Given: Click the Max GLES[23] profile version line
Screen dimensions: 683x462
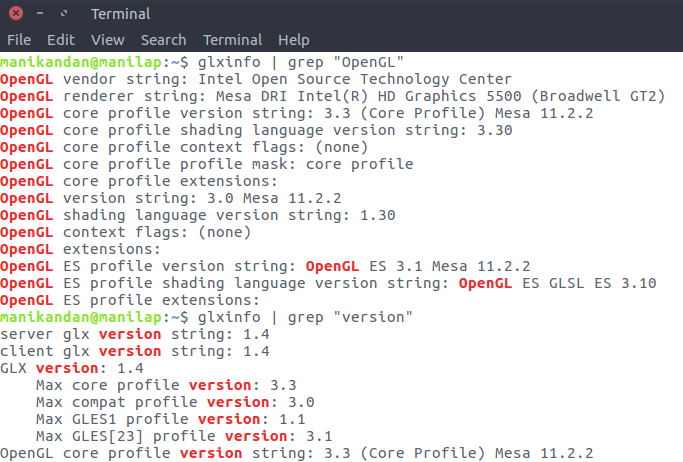Looking at the screenshot, I should tap(184, 436).
